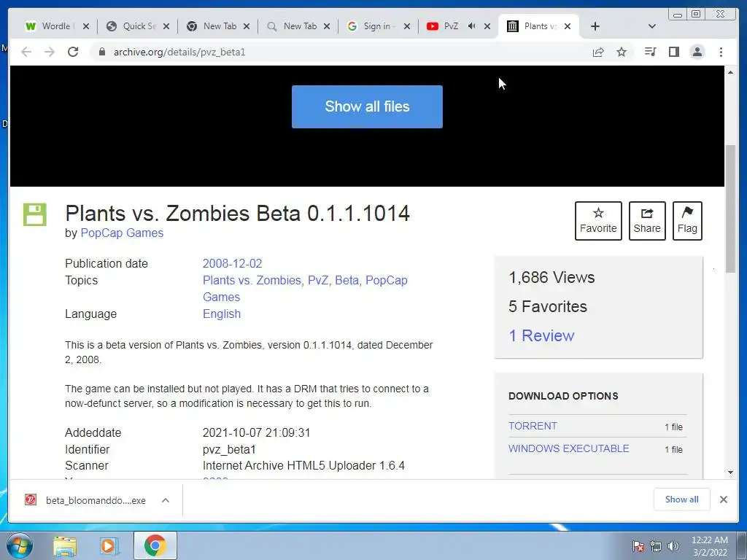This screenshot has height=560, width=747.
Task: Open the PvZ topic link
Action: pyautogui.click(x=318, y=280)
